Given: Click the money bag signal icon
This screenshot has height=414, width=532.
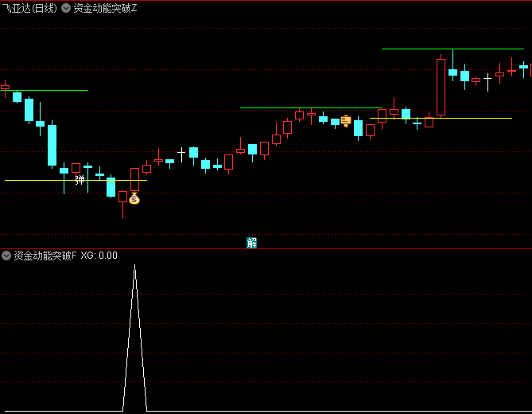Looking at the screenshot, I should pyautogui.click(x=134, y=198).
